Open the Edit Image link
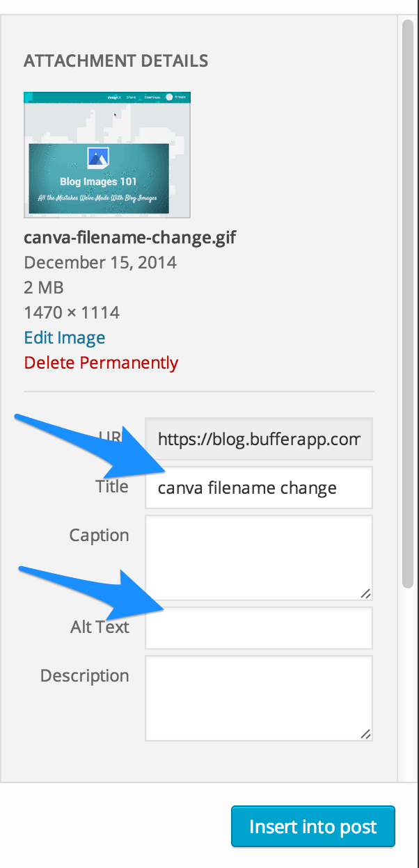This screenshot has height=868, width=419. 64,337
